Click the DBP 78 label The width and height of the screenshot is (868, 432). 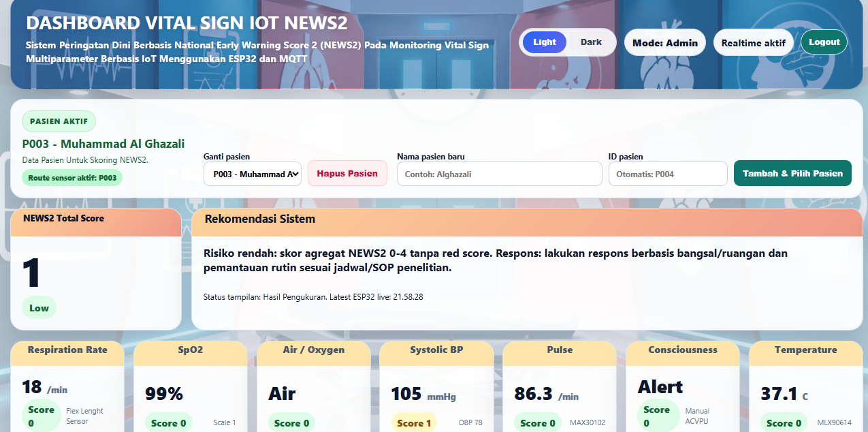pyautogui.click(x=470, y=423)
